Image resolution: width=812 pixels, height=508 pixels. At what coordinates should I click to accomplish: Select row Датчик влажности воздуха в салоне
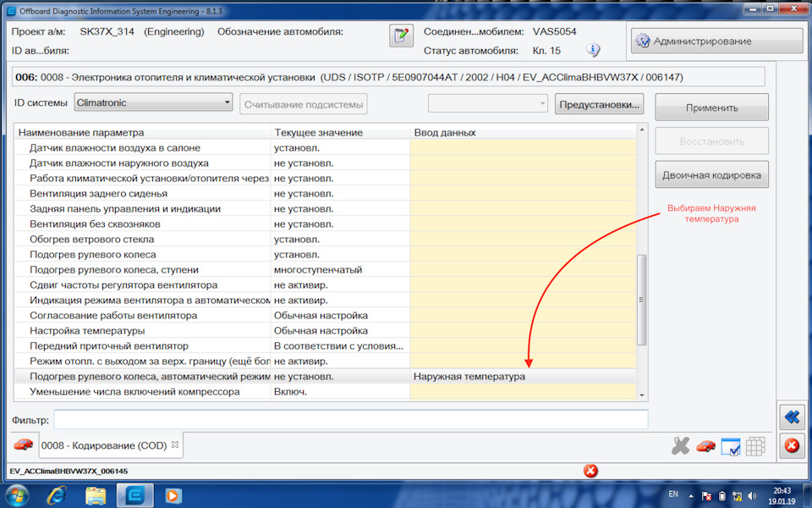325,147
